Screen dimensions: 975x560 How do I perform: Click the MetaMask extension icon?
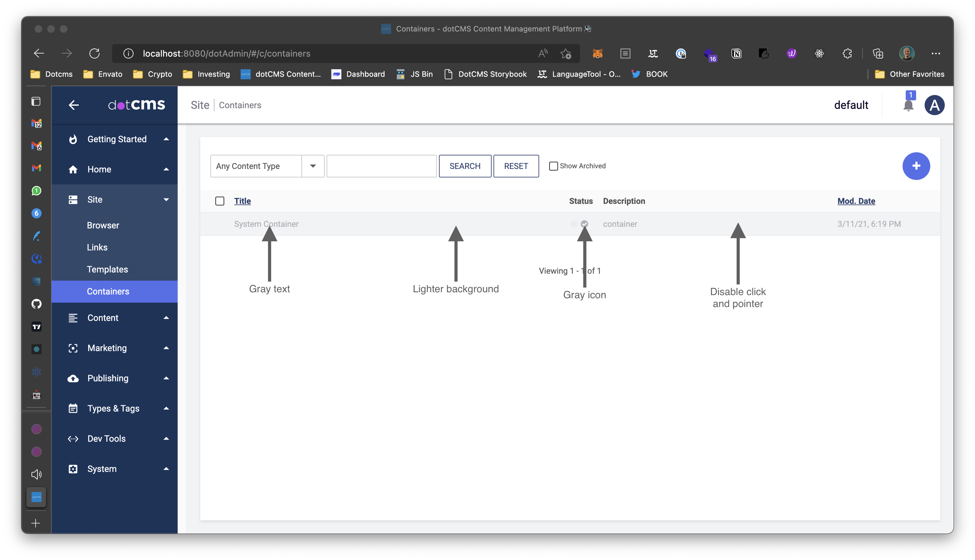(598, 53)
